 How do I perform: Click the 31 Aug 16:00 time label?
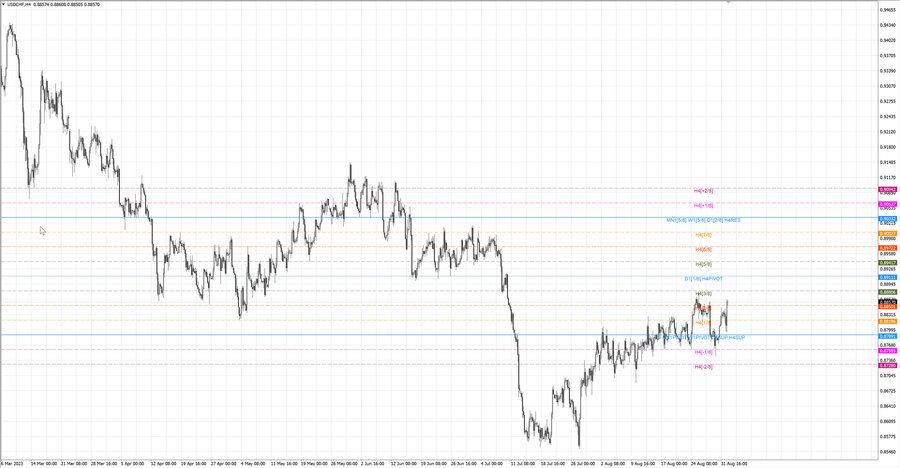[x=734, y=463]
